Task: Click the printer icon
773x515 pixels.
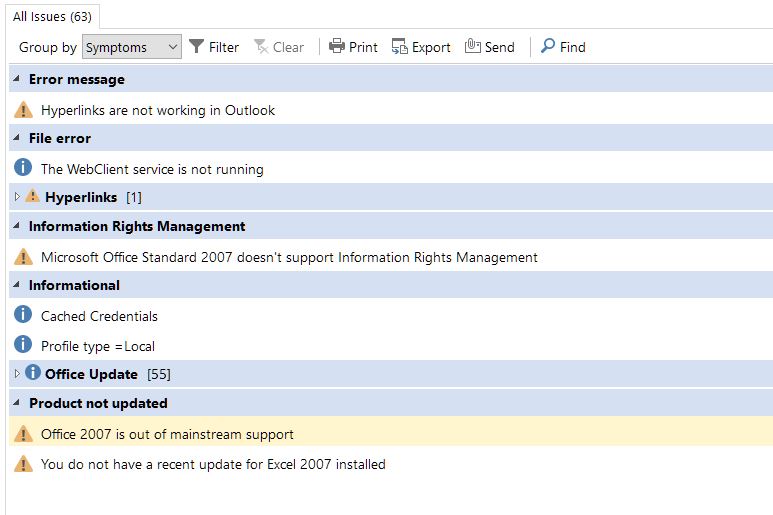Action: click(337, 46)
